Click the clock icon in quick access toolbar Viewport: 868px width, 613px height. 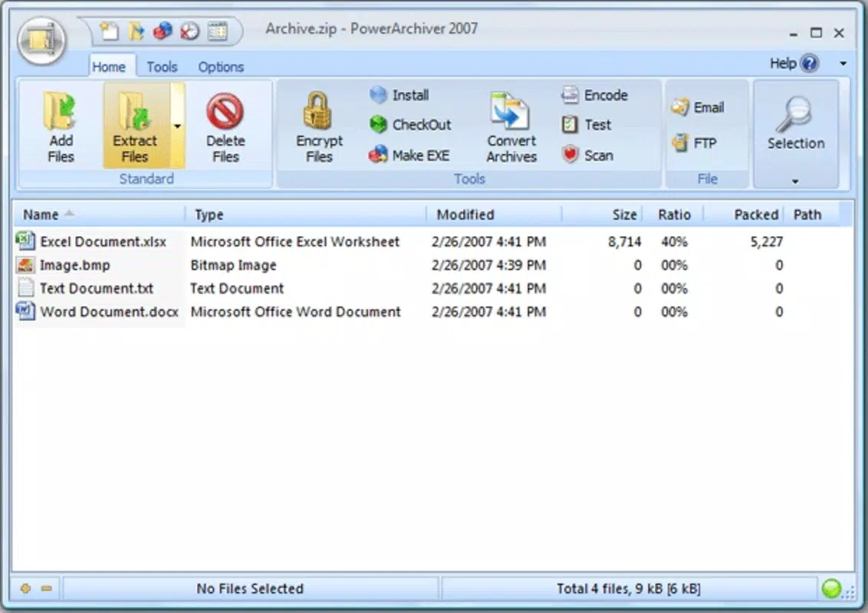pos(190,31)
